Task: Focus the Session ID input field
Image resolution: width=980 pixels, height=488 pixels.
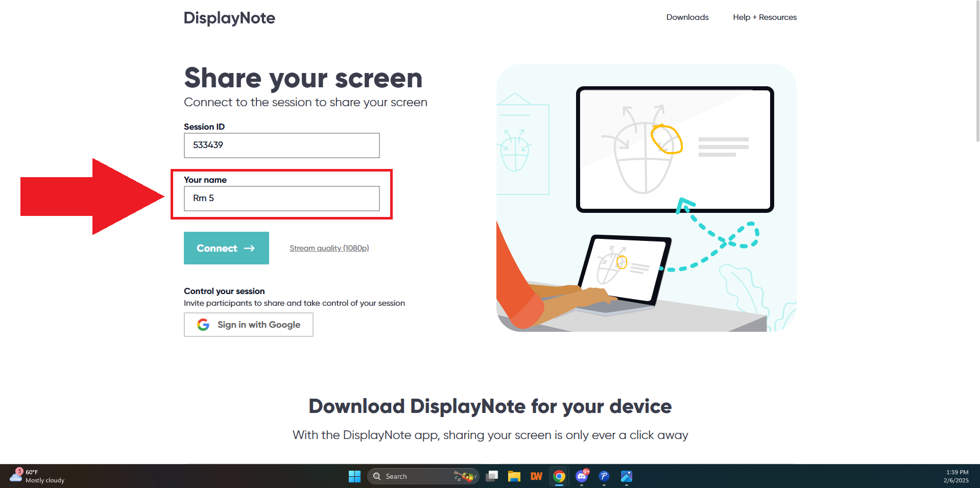Action: click(x=282, y=145)
